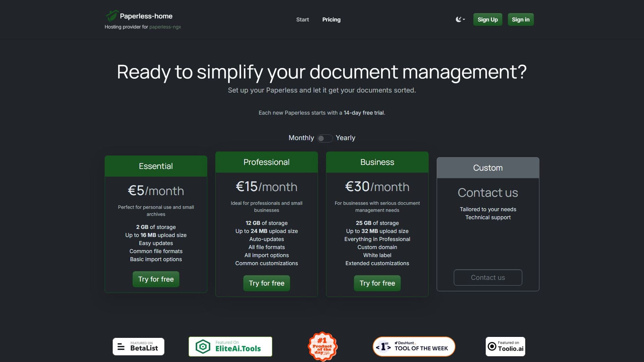Click the 'Tailored to your needs' text
Screen dimensions: 644x362
tap(488, 209)
